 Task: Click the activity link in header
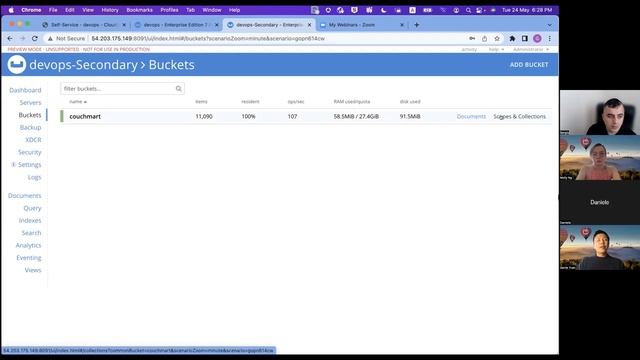(469, 49)
